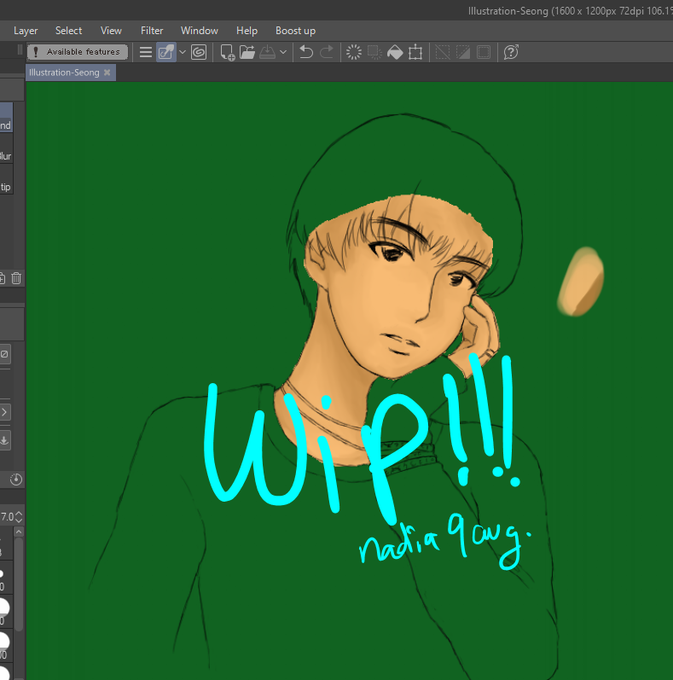Expand the dropdown beside the mode switch icon

pyautogui.click(x=183, y=52)
